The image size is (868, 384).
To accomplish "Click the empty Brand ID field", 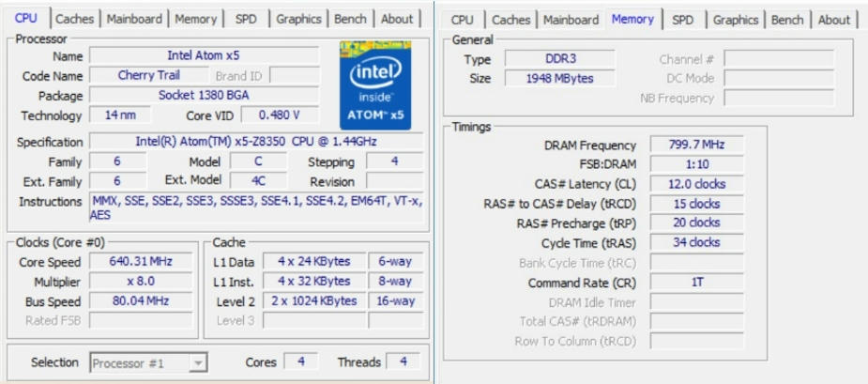I will coord(294,75).
